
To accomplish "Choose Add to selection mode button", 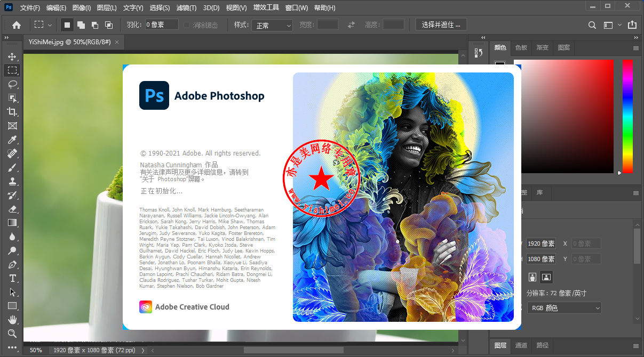I will click(81, 25).
